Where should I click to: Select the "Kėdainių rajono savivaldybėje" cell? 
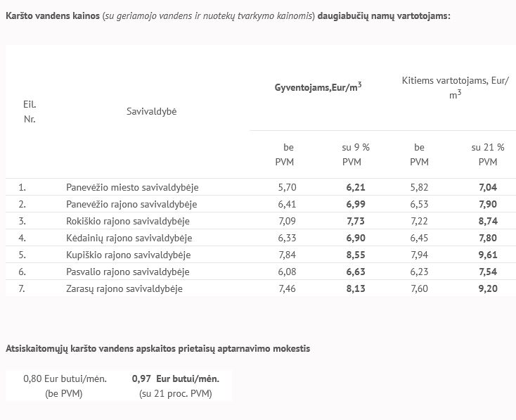129,238
